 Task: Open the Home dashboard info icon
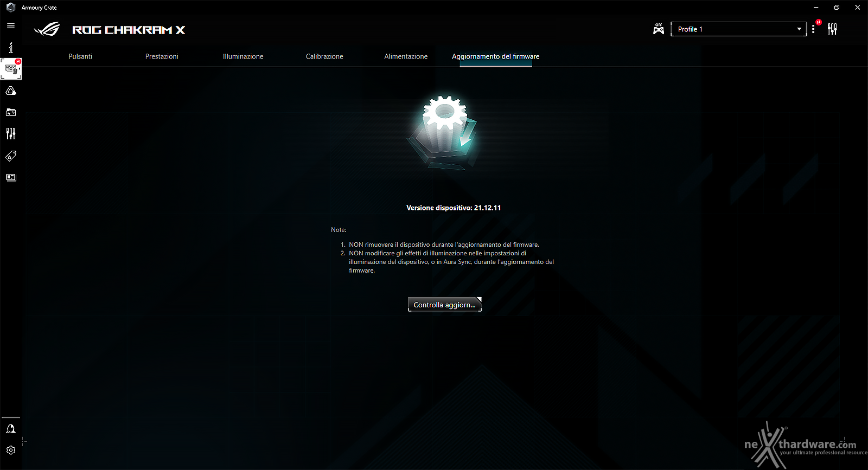coord(11,48)
